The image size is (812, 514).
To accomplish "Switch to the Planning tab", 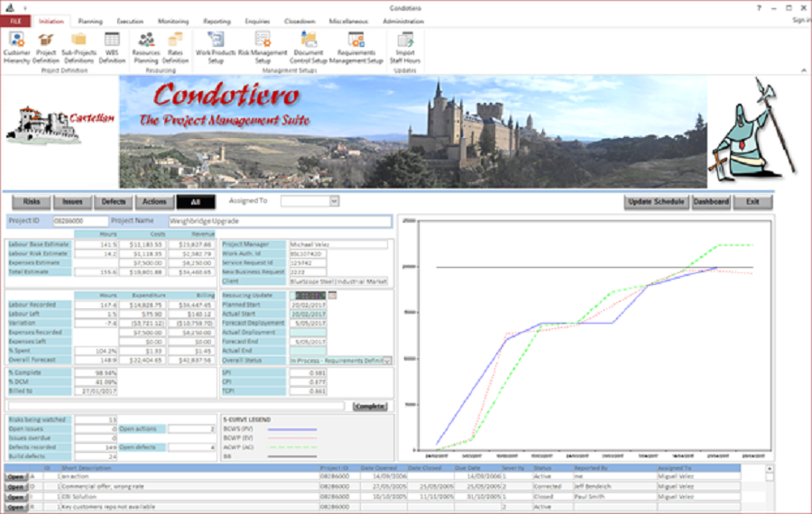I will (90, 22).
